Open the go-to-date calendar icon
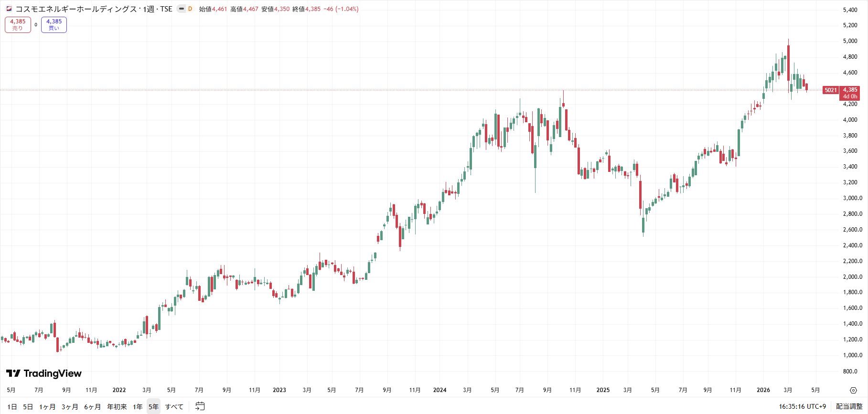 coord(200,406)
